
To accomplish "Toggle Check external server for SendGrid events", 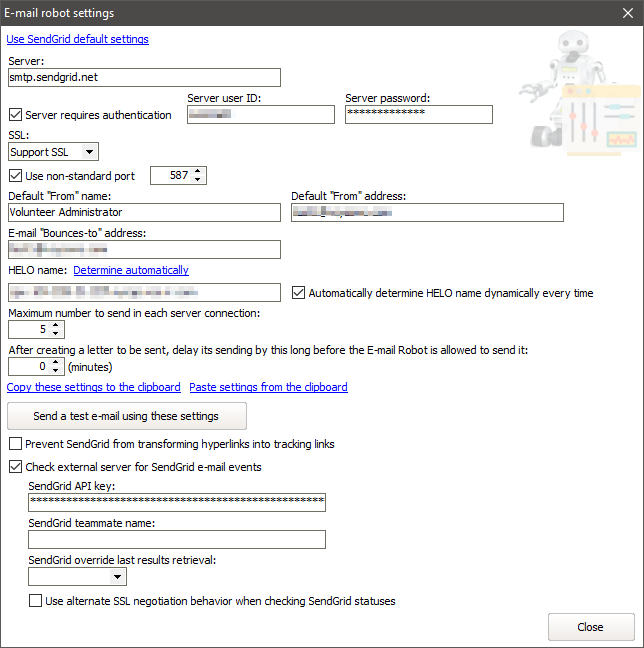I will (x=15, y=467).
